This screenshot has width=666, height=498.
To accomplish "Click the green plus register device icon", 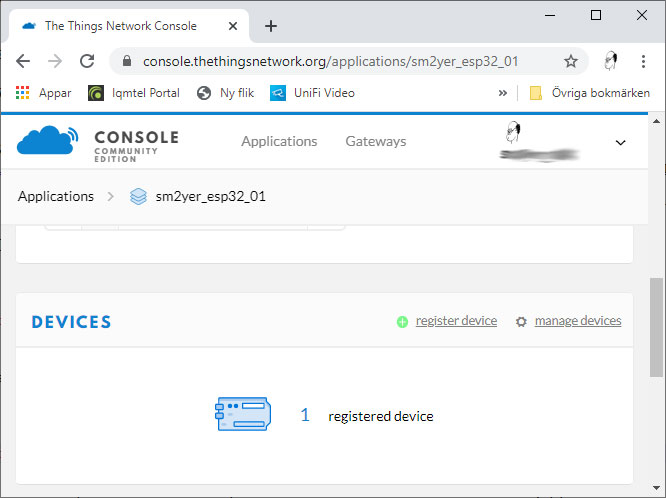I will click(402, 322).
